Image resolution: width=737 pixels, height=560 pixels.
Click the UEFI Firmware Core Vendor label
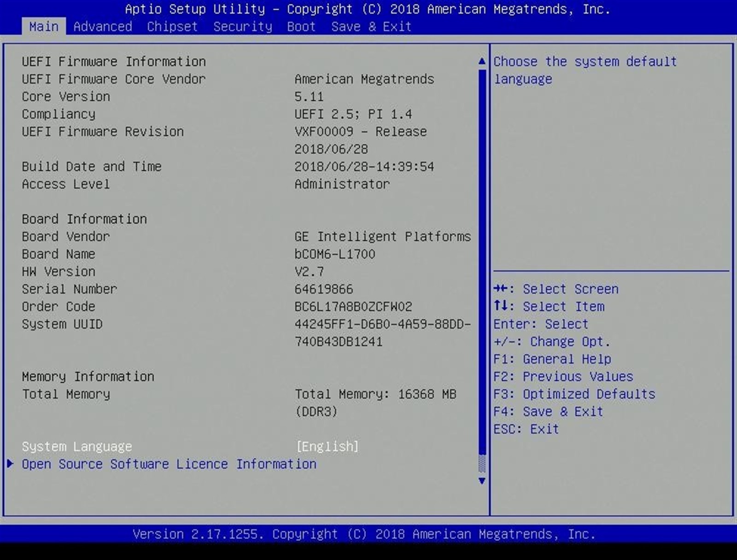pyautogui.click(x=114, y=79)
